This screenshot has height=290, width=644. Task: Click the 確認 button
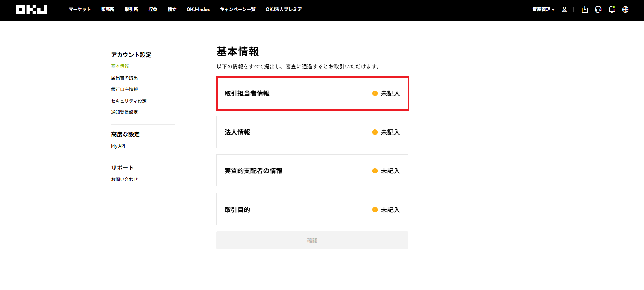(x=312, y=241)
